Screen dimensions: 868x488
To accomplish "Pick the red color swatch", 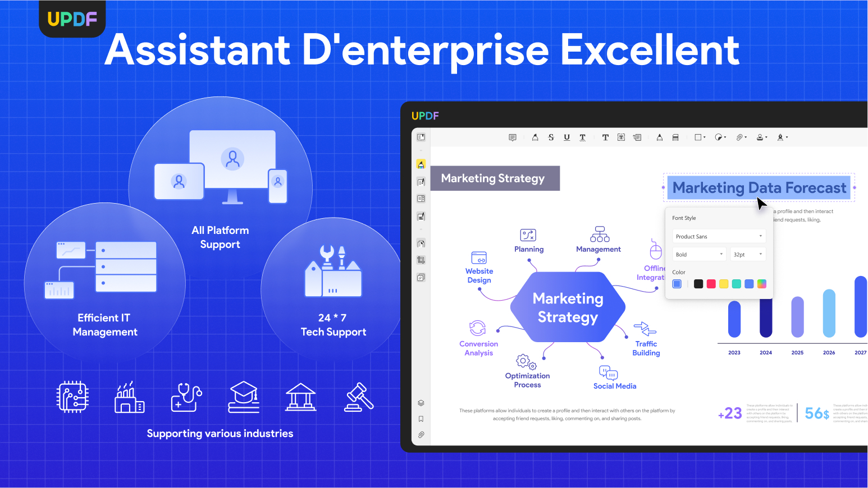I will click(711, 284).
